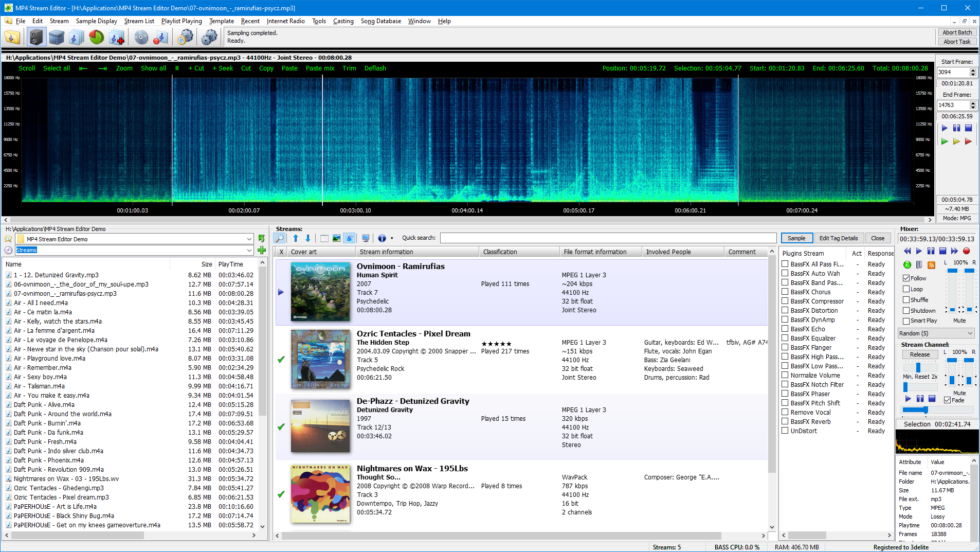The image size is (980, 552).
Task: Click the add stream music-note-plus icon
Action: coord(116,37)
